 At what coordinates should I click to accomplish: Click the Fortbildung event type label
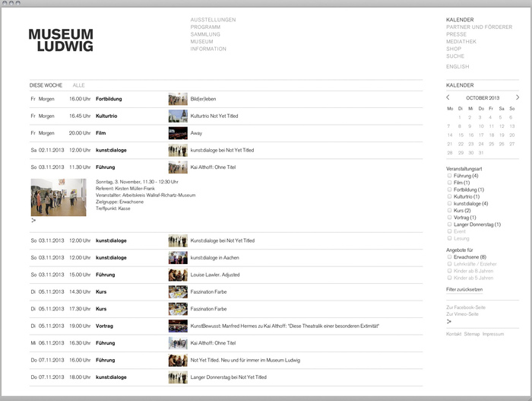[109, 99]
